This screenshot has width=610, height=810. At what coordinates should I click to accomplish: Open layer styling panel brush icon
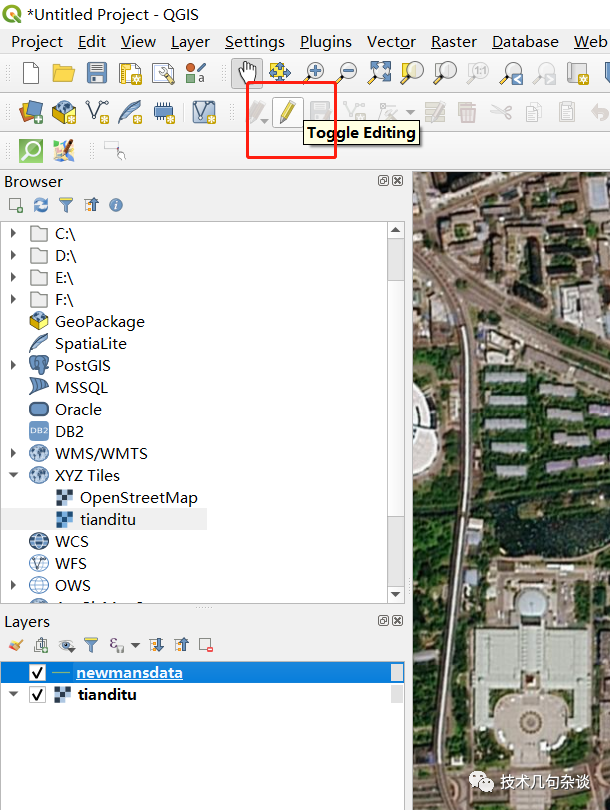click(15, 645)
